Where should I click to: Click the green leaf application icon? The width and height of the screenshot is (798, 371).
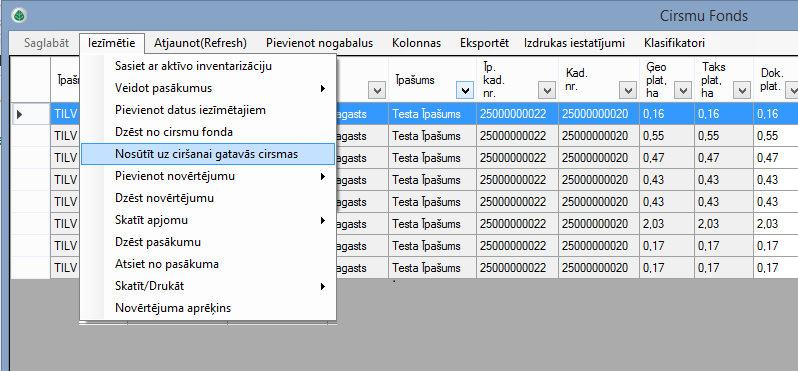pos(19,15)
